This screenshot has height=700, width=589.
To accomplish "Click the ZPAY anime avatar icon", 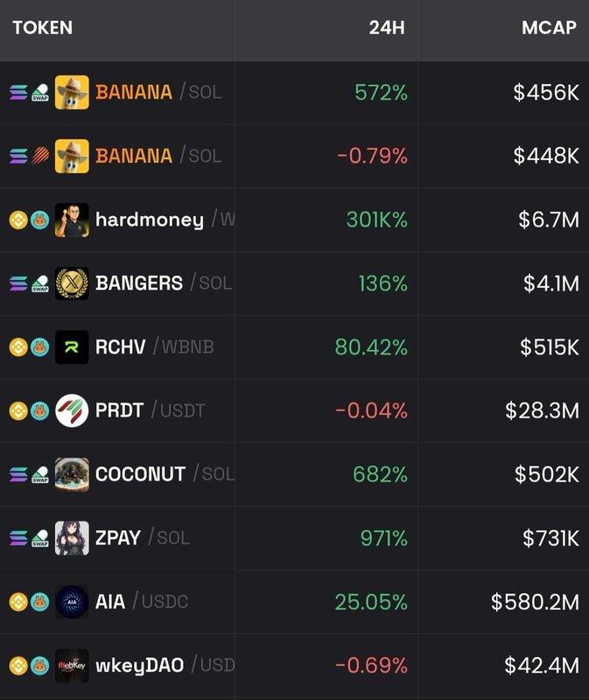I will [x=72, y=538].
